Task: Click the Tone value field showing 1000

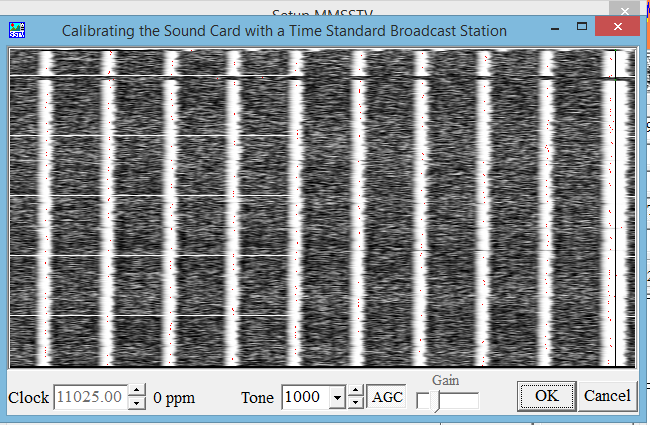Action: tap(305, 397)
